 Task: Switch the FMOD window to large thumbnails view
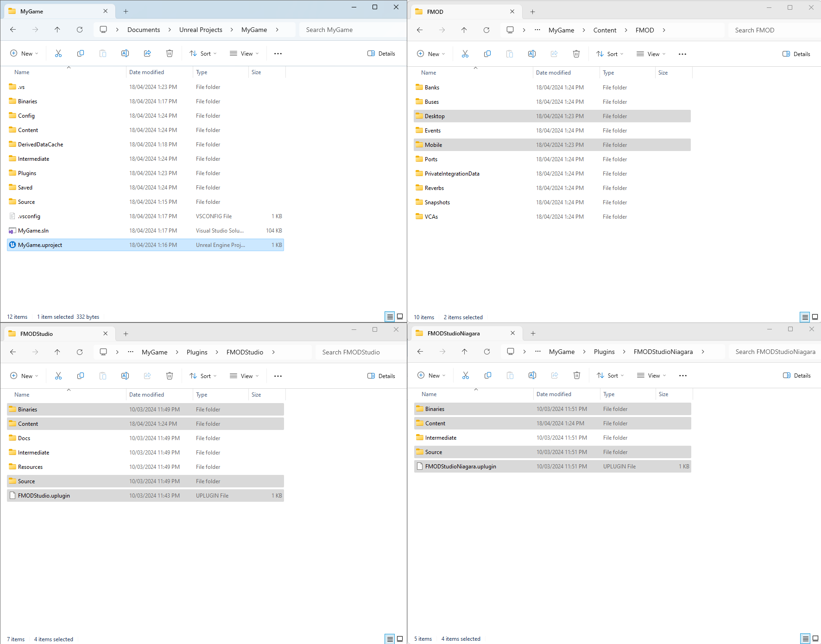tap(815, 317)
